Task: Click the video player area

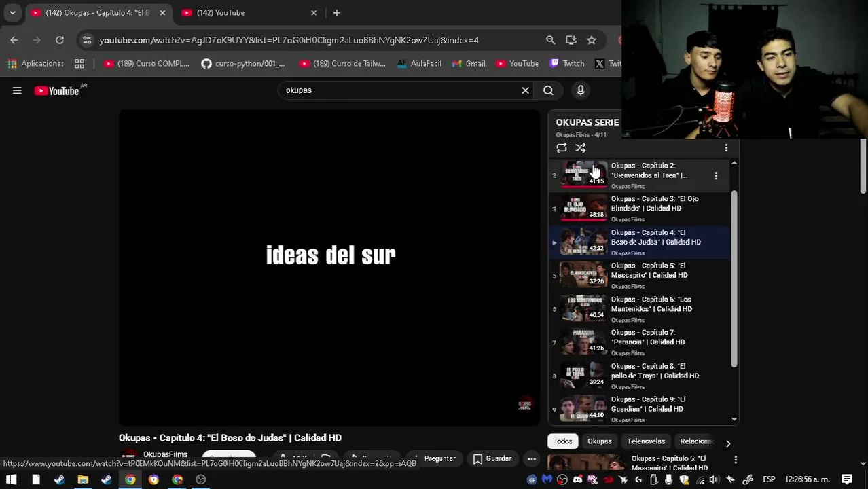Action: click(329, 268)
